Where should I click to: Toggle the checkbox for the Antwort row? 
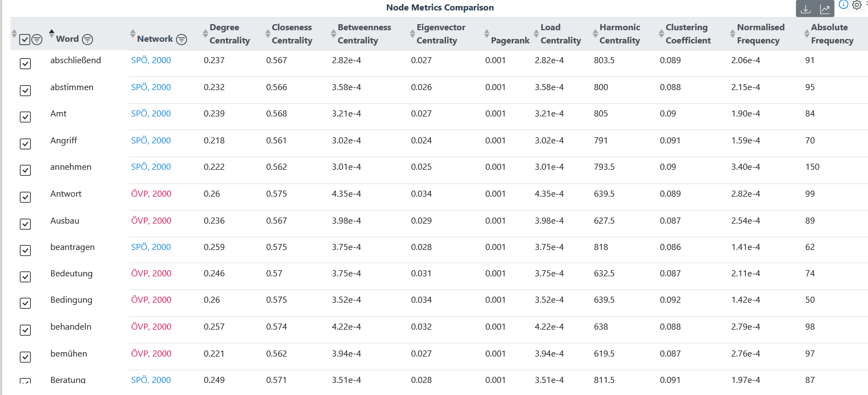[25, 197]
